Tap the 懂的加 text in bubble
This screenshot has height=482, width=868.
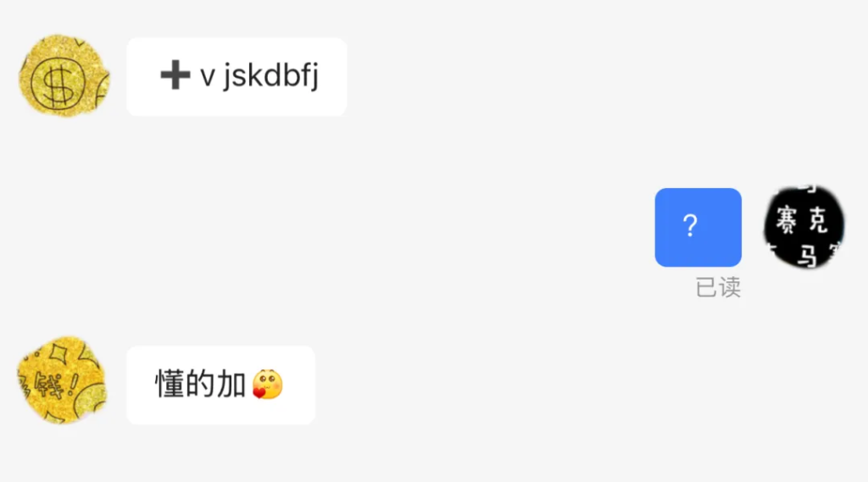point(200,384)
